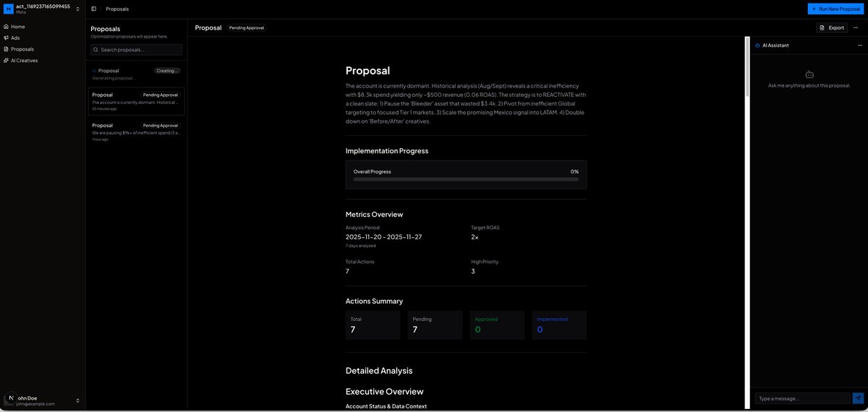Focus the Search proposals field
The height and width of the screenshot is (412, 868).
(x=137, y=50)
